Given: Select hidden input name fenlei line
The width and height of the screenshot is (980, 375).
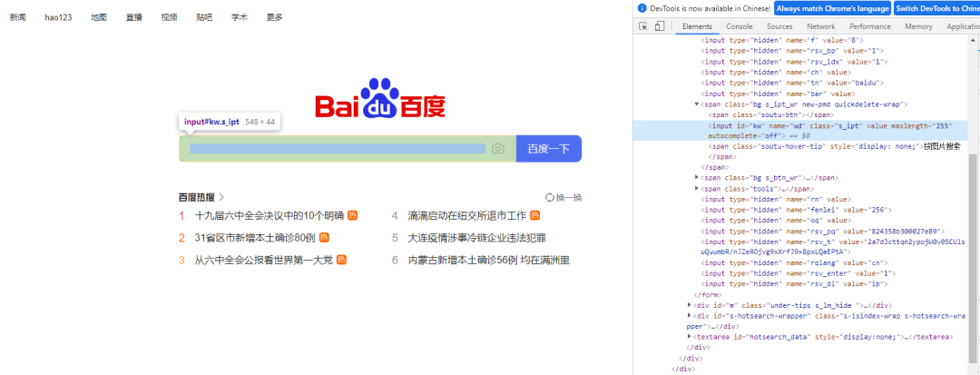Looking at the screenshot, I should [x=797, y=210].
